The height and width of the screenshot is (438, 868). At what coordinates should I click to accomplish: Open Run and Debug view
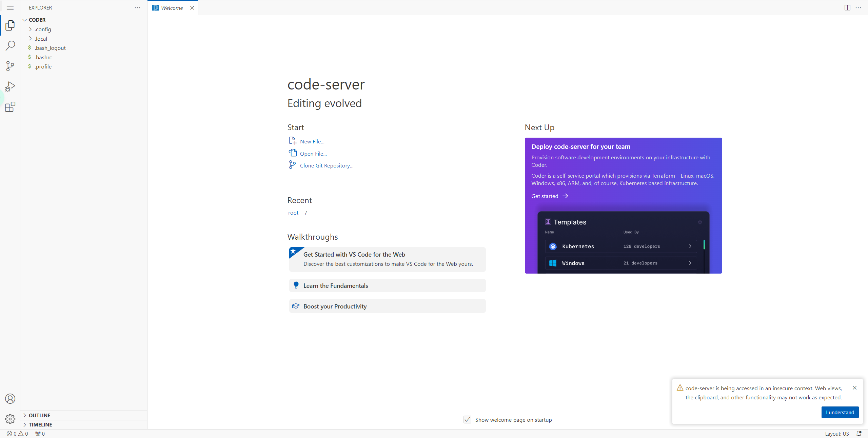(10, 86)
